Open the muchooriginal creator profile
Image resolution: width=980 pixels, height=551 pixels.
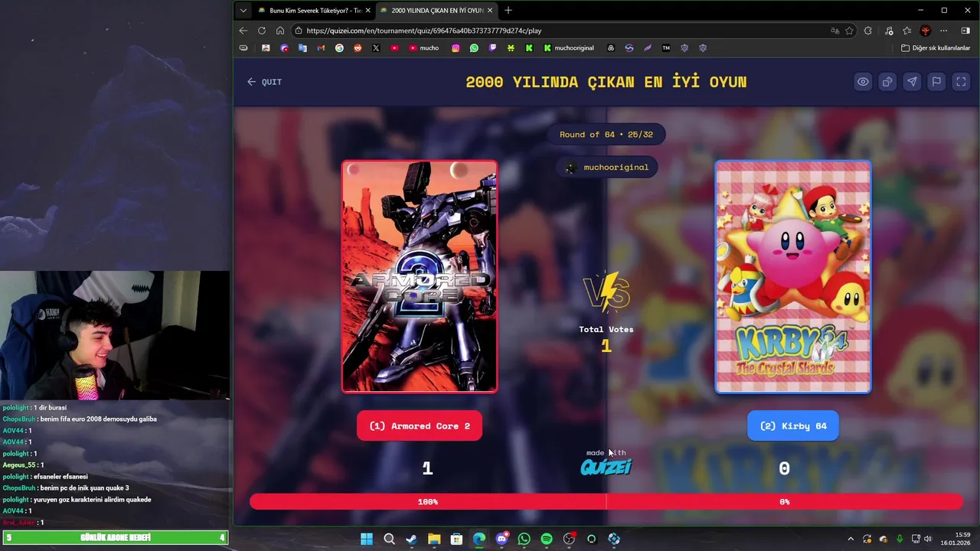(x=606, y=168)
